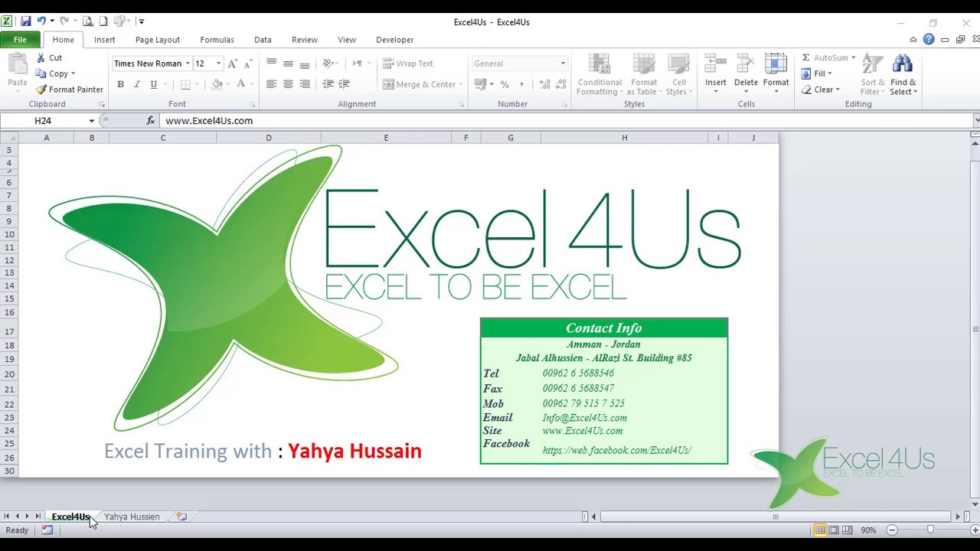Click the Decrease Decimal icon
This screenshot has width=980, height=551.
coord(561,84)
